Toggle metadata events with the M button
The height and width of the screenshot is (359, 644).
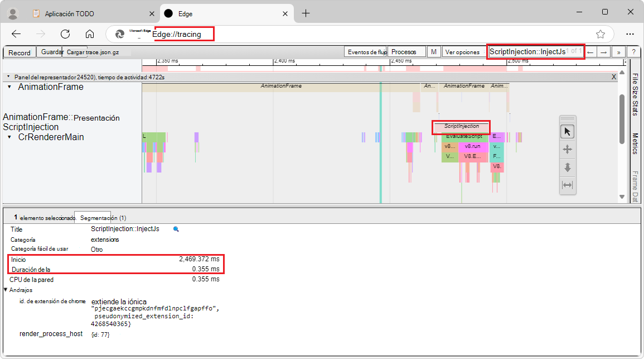click(x=433, y=51)
